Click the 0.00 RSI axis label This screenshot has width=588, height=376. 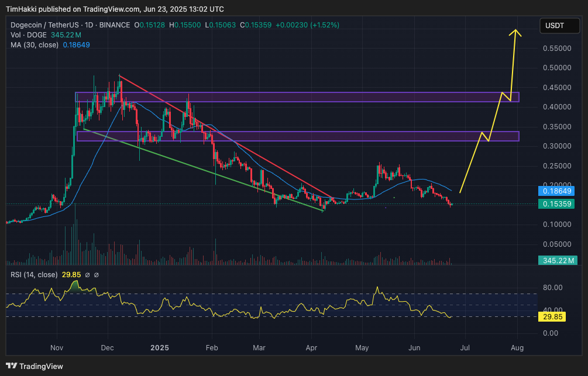[x=551, y=333]
